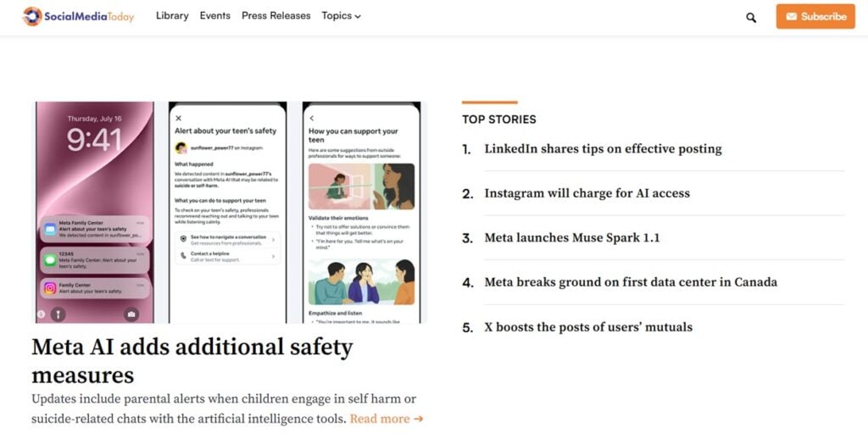Open the Library menu item
868x440 pixels.
[x=172, y=16]
